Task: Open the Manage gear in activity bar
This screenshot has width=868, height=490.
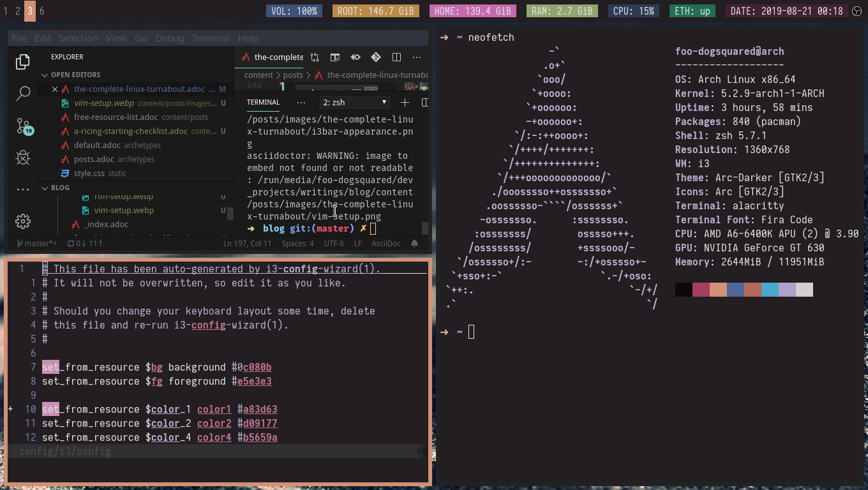Action: (x=23, y=221)
